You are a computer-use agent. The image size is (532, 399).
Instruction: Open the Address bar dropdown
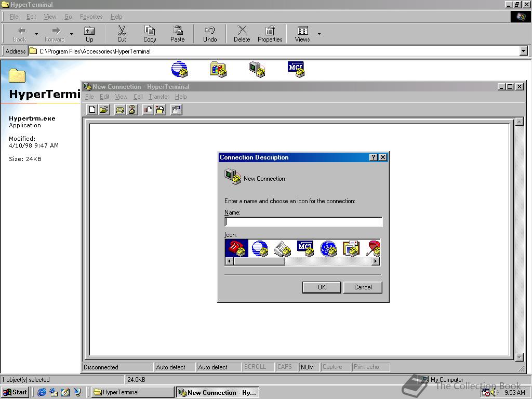tap(524, 51)
